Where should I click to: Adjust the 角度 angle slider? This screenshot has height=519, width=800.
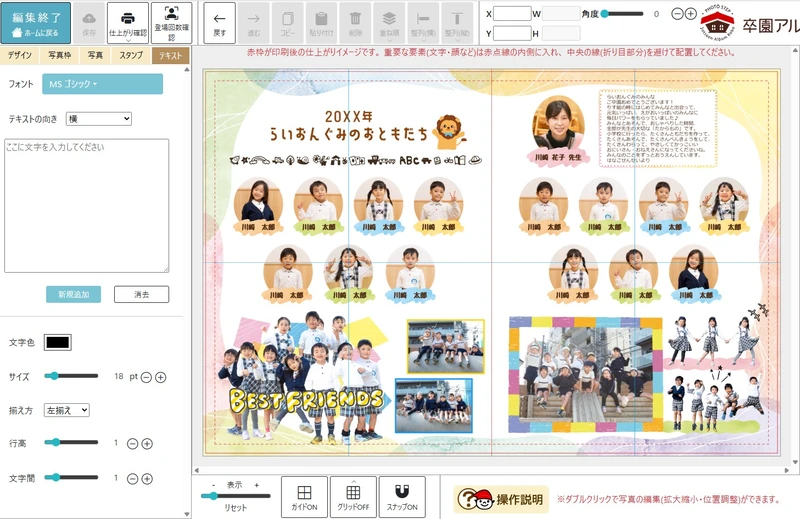(x=621, y=14)
